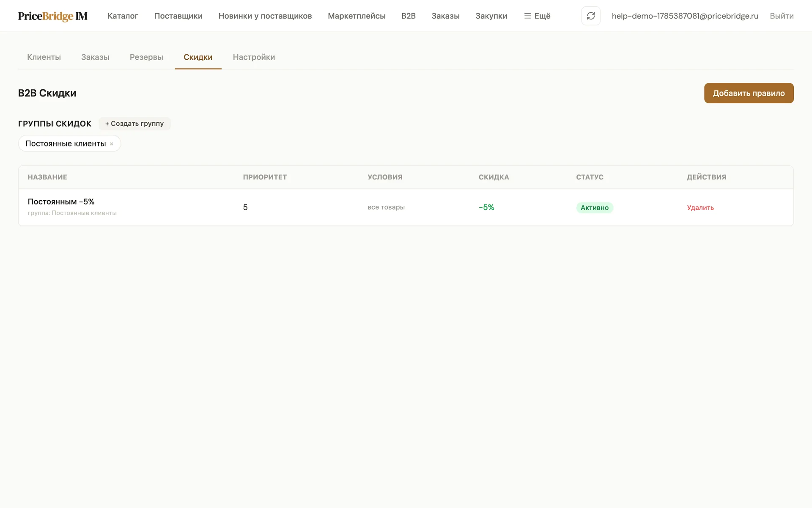Click the СТАТУС column header
This screenshot has height=508, width=812.
pos(590,177)
